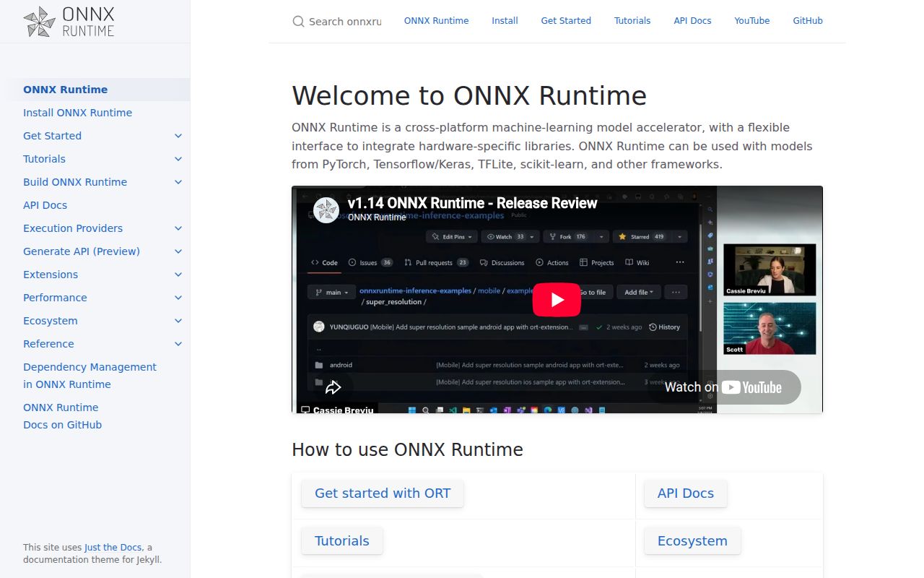Open ONNX Runtime Docs on GitHub link
Image resolution: width=924 pixels, height=578 pixels.
click(63, 416)
